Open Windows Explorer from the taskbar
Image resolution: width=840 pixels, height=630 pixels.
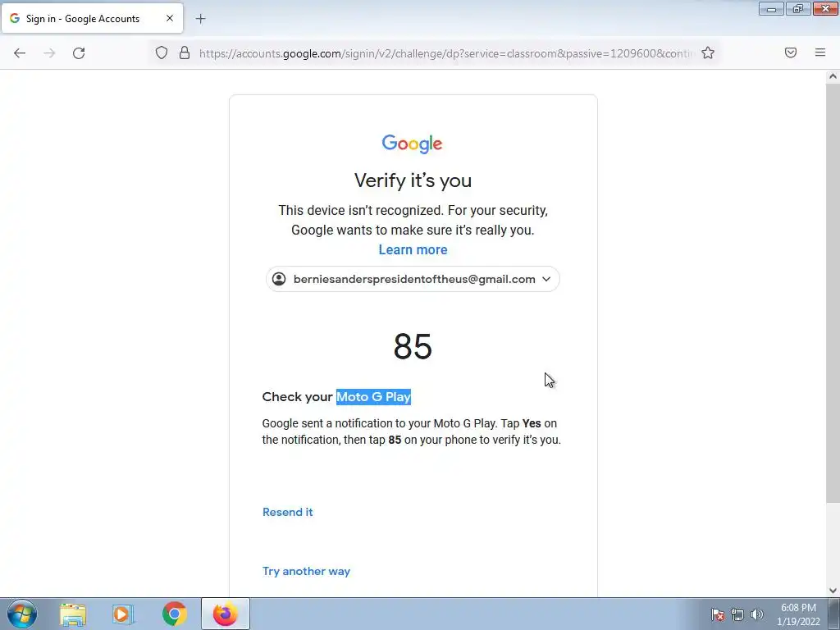click(x=73, y=614)
